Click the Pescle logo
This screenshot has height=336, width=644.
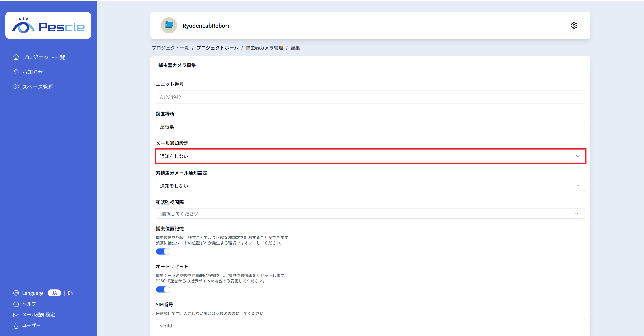point(48,26)
